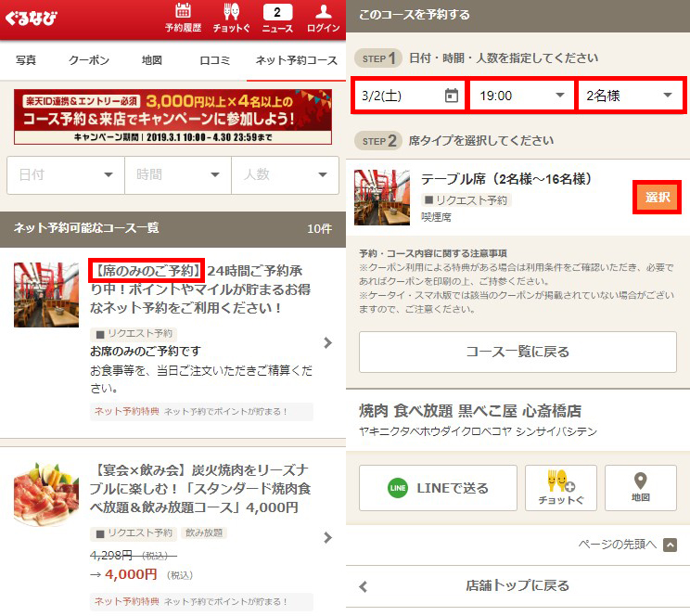Open the 2名様 party size dropdown
Image resolution: width=690 pixels, height=616 pixels.
tap(630, 96)
